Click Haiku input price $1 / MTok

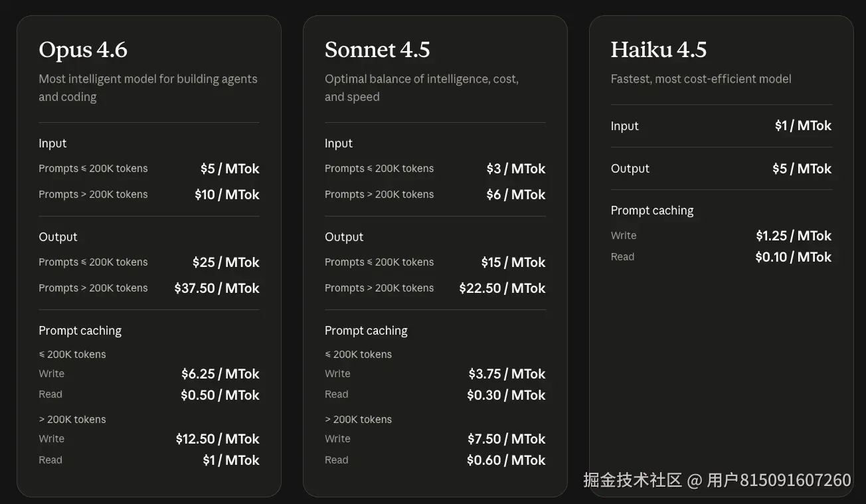pos(804,126)
